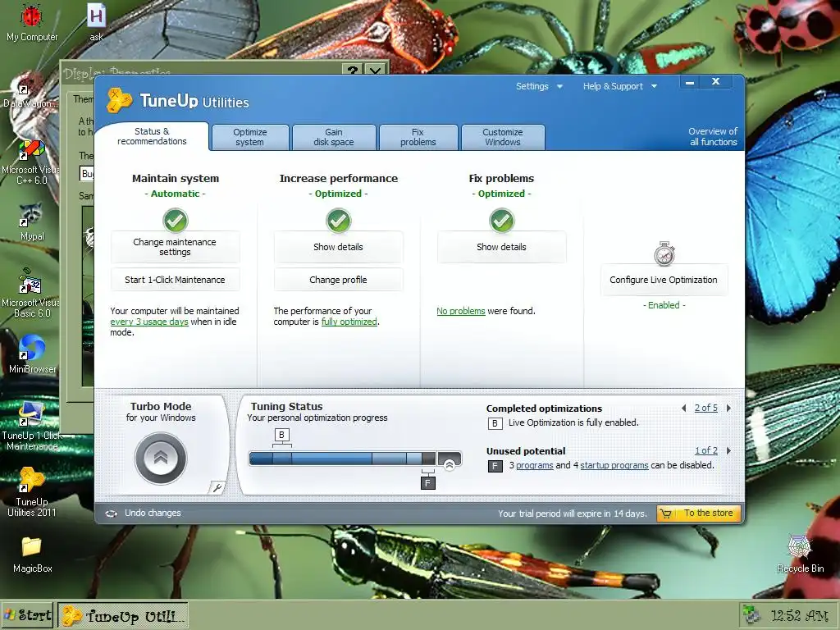Screen dimensions: 840x630
Task: Open the Settings dropdown menu
Action: pos(539,86)
